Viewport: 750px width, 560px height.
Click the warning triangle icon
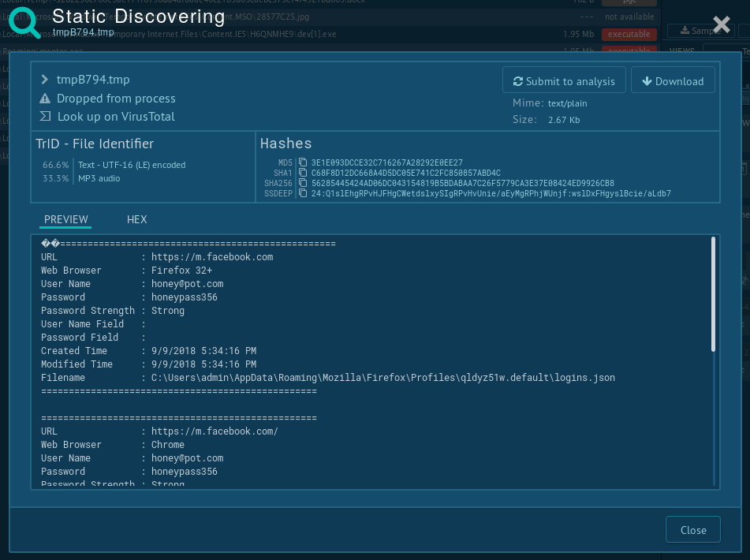coord(45,99)
